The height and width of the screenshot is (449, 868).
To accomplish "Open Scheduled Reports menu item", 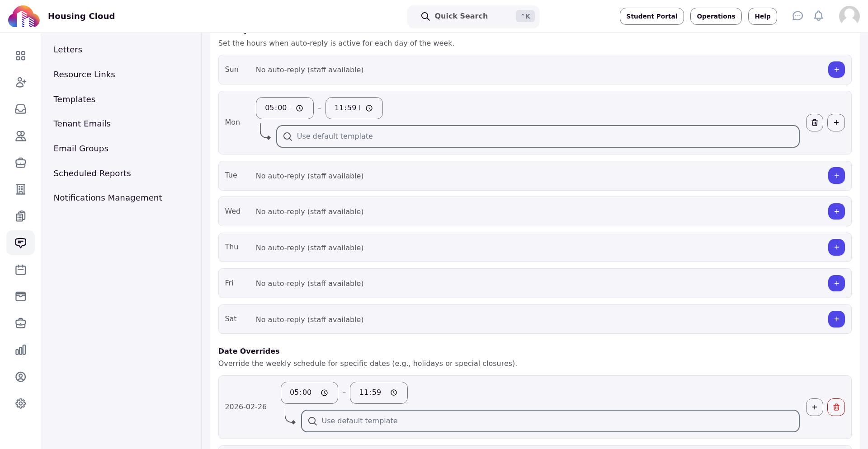I will coord(92,173).
